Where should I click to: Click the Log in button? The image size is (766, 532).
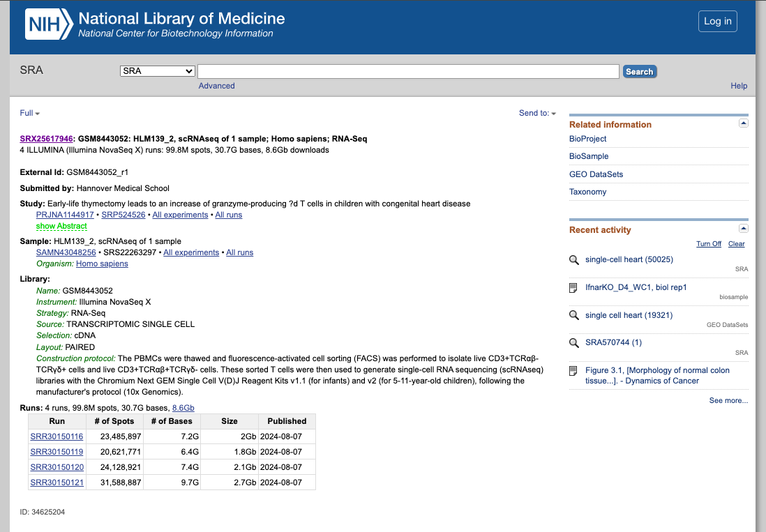[x=717, y=21]
